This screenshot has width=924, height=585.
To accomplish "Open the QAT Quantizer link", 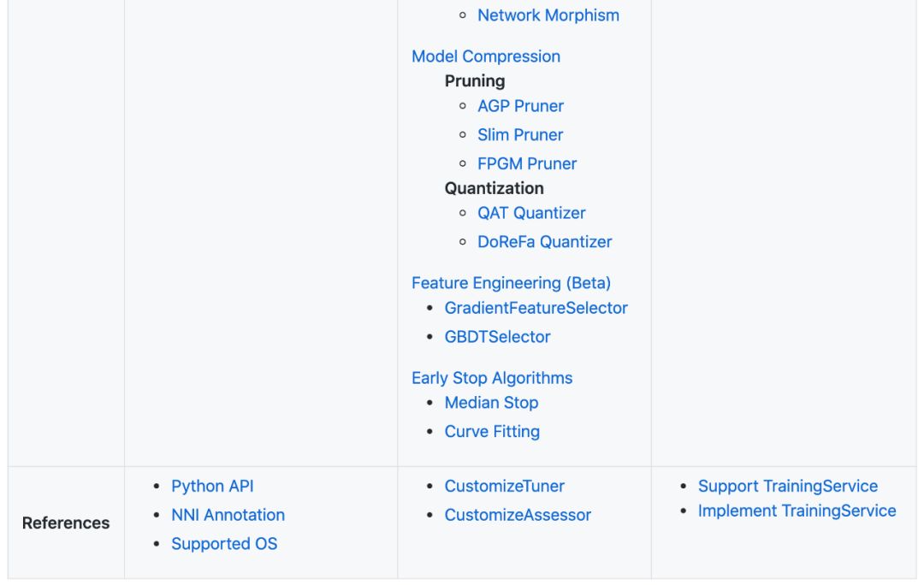I will click(x=531, y=213).
